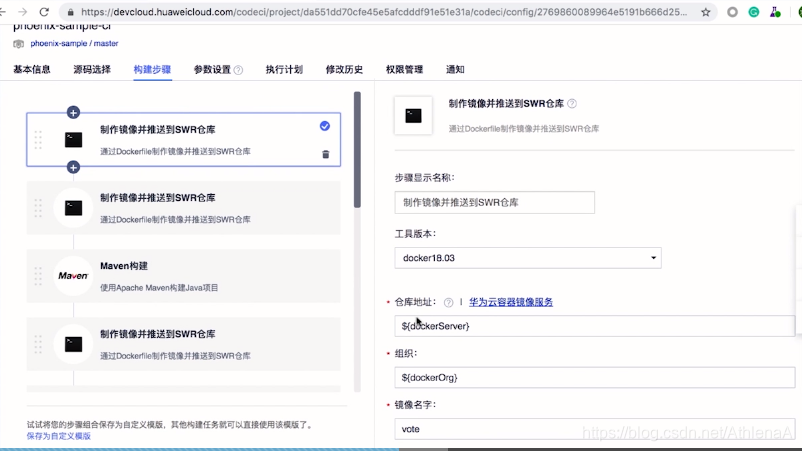Open the 通知 tab

click(455, 70)
